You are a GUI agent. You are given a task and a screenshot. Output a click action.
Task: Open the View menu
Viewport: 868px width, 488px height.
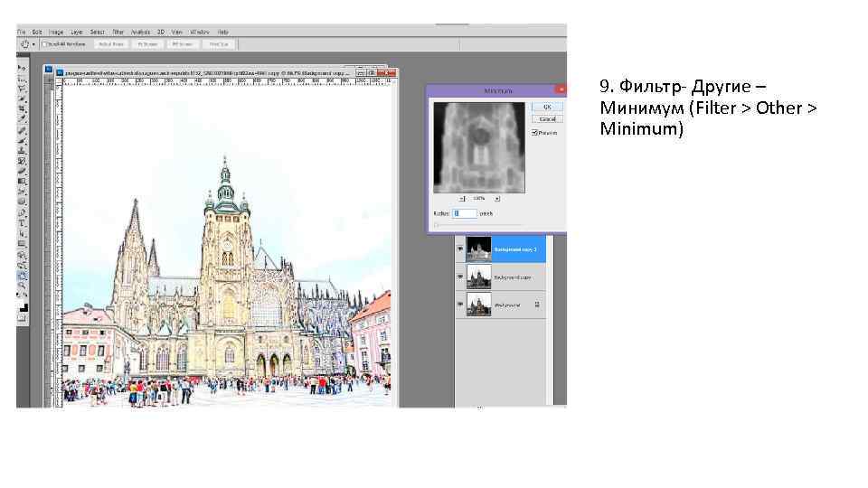point(176,33)
